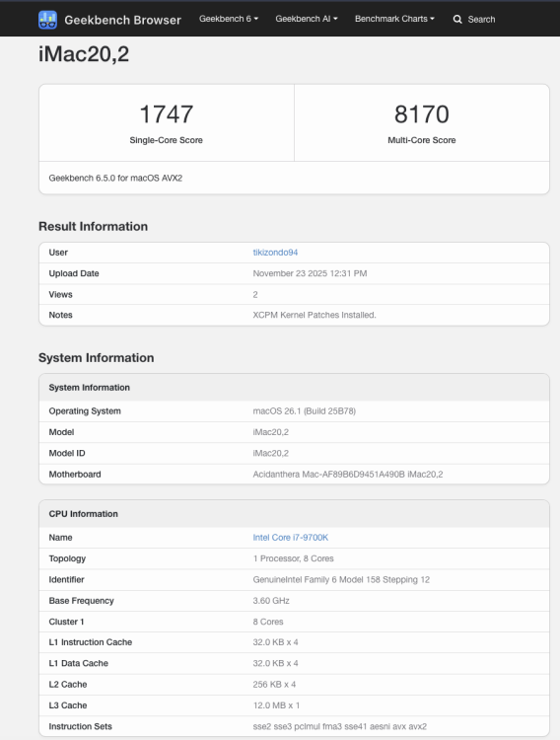Click the Instruction Sets row label
The width and height of the screenshot is (560, 740).
coord(81,726)
